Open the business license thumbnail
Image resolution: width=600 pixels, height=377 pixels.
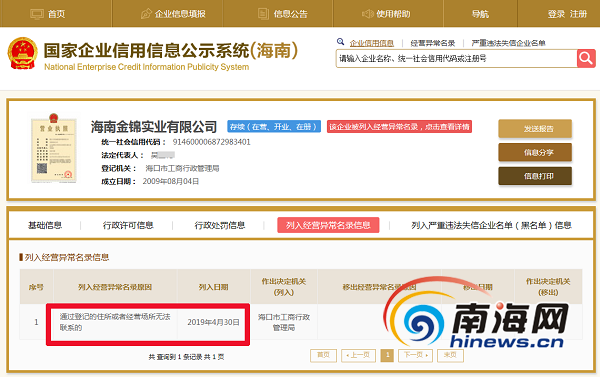54,149
